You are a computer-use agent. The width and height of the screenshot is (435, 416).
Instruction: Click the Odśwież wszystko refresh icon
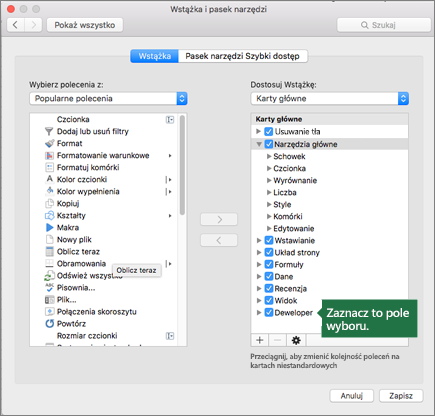point(49,276)
